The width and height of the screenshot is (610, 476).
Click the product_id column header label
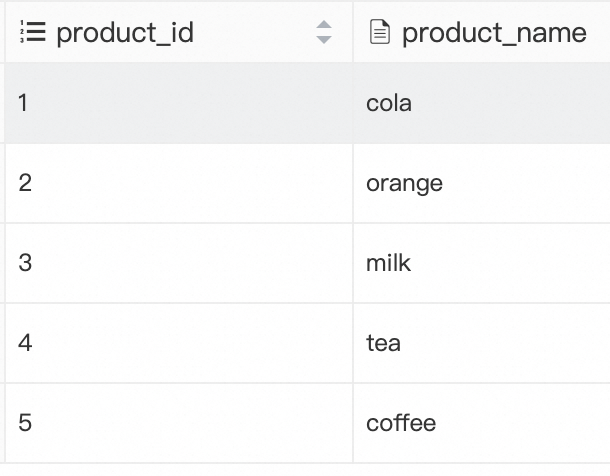[x=125, y=32]
